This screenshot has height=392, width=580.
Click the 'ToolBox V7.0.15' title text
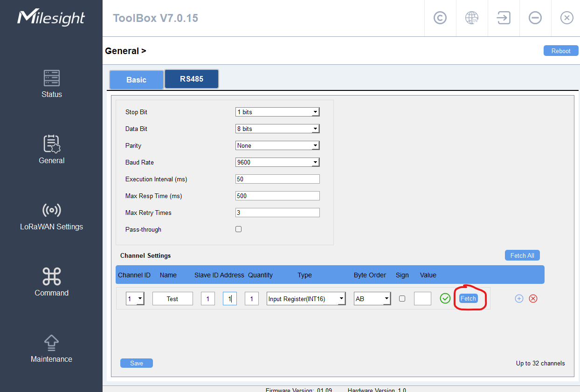tap(155, 18)
